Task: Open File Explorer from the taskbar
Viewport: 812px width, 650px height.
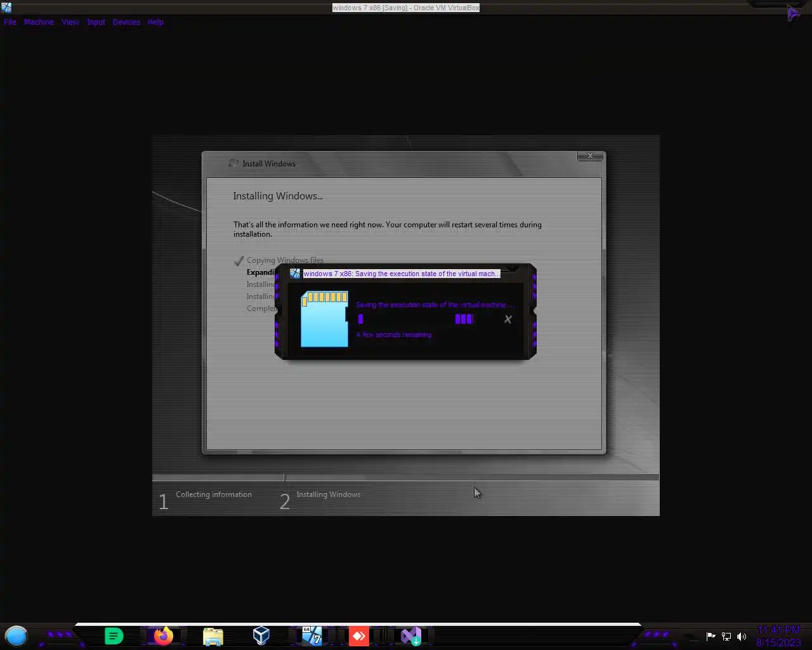Action: (213, 636)
